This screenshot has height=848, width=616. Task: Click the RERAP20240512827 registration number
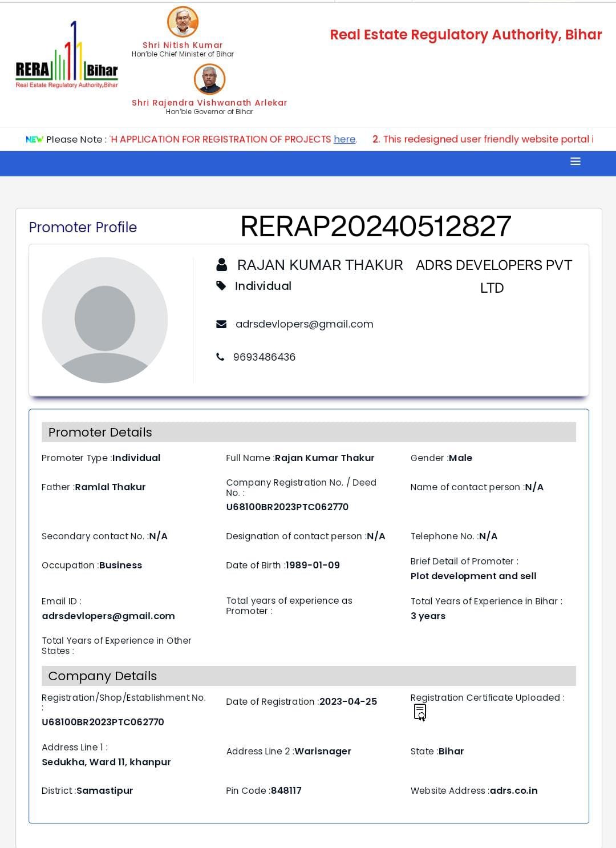pyautogui.click(x=375, y=227)
